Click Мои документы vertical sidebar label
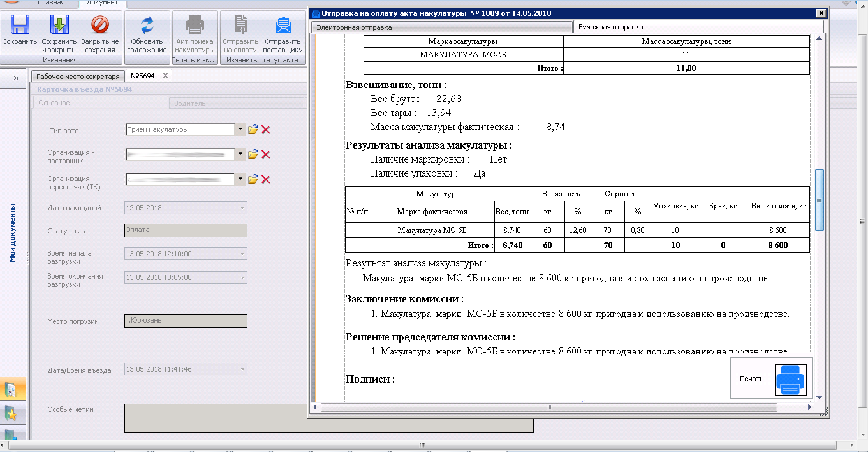Image resolution: width=868 pixels, height=452 pixels. [x=12, y=233]
